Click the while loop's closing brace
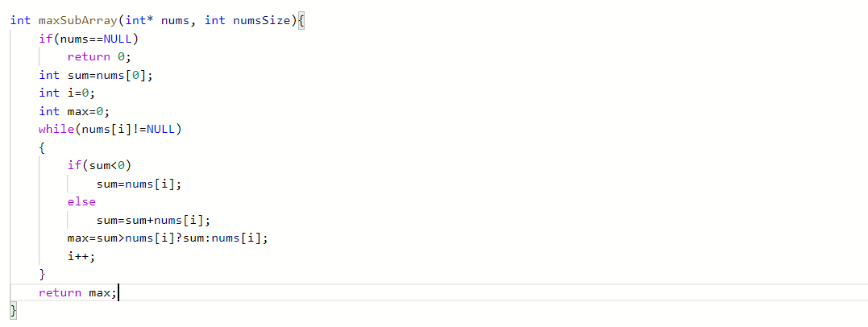This screenshot has width=868, height=327. click(x=42, y=275)
